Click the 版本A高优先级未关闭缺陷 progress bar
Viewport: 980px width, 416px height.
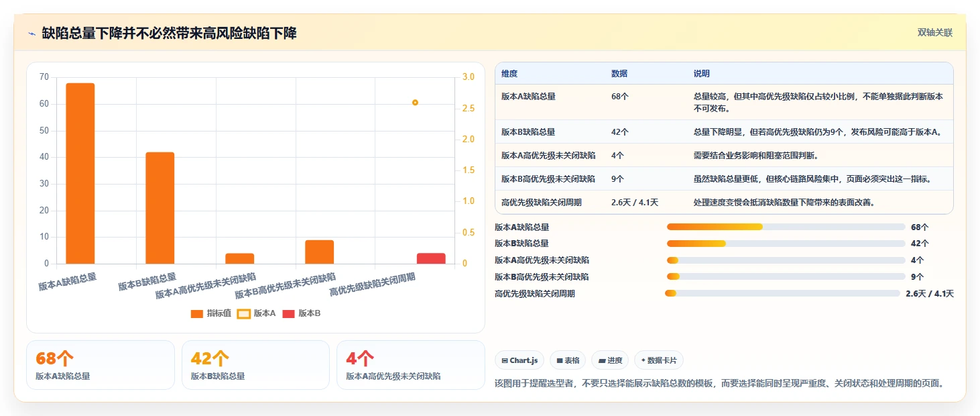(786, 260)
